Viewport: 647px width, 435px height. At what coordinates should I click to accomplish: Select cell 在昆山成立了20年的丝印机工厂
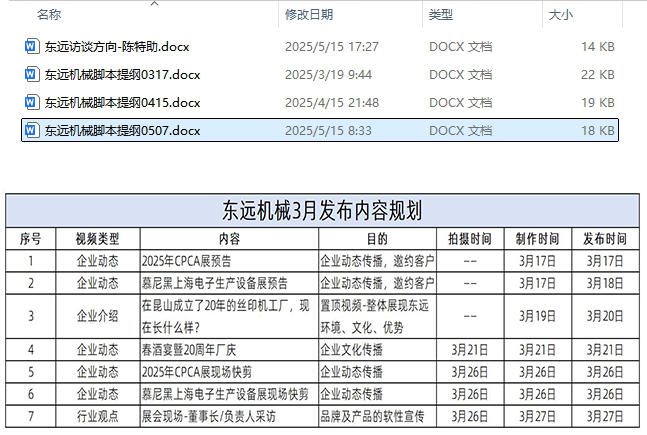pos(229,317)
